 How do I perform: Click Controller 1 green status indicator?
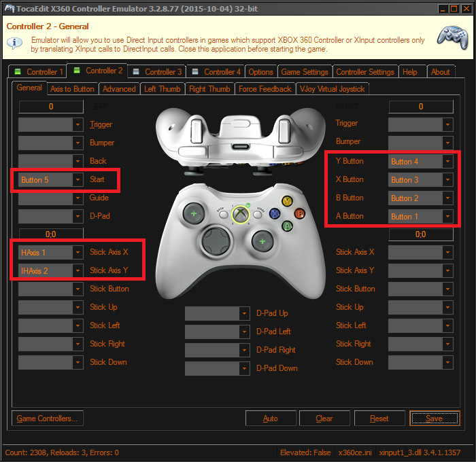[x=18, y=71]
